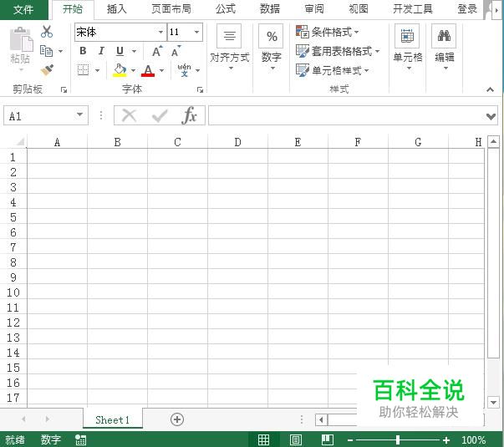
Task: Click the Sheet1 tab
Action: [113, 419]
